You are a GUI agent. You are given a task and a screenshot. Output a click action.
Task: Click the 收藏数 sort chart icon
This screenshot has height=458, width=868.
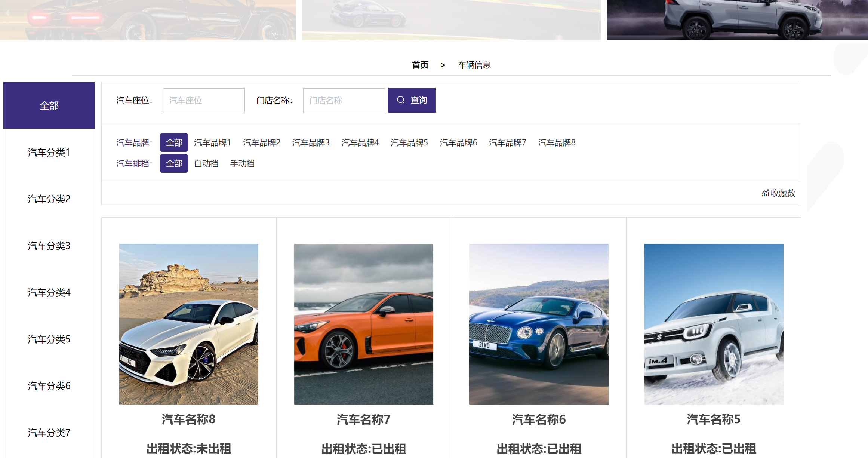(x=765, y=193)
